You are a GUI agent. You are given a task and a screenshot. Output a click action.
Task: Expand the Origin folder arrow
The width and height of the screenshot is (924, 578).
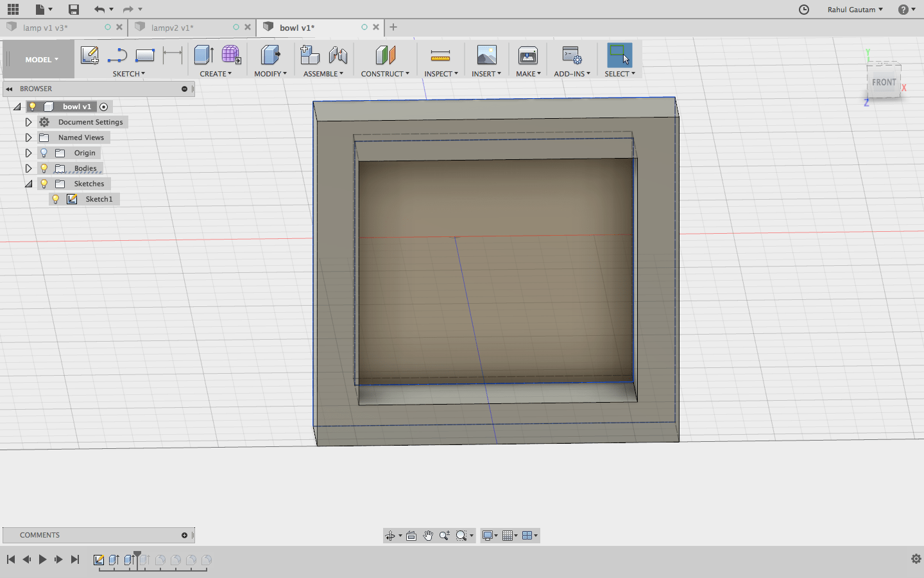[x=28, y=153]
